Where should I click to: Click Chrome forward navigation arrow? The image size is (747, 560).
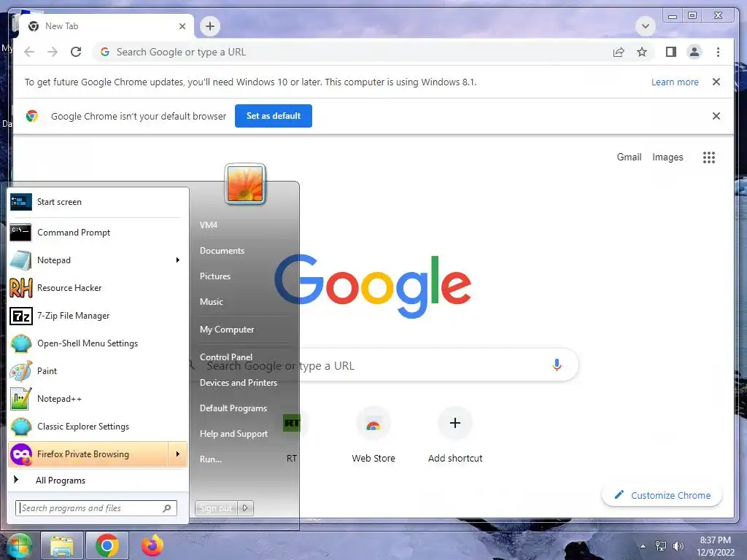pyautogui.click(x=53, y=52)
